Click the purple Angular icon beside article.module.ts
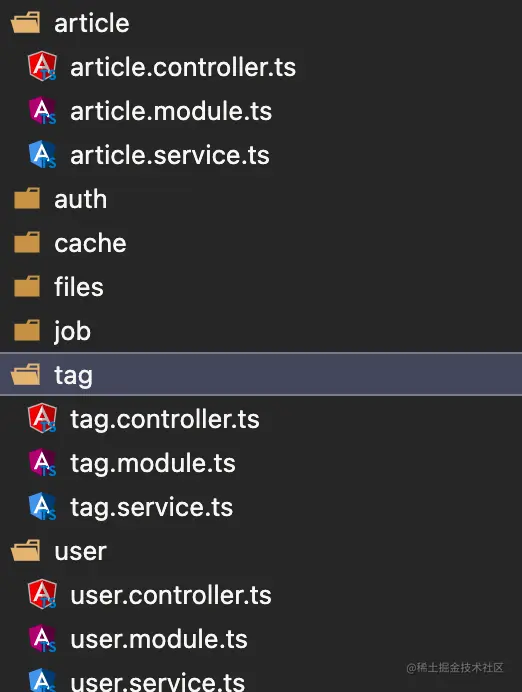522x692 pixels. (x=42, y=110)
